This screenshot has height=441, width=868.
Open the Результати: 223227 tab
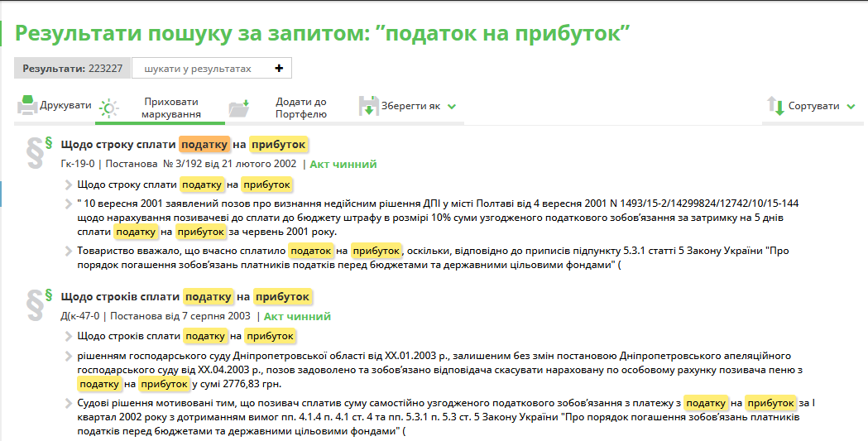[x=72, y=69]
